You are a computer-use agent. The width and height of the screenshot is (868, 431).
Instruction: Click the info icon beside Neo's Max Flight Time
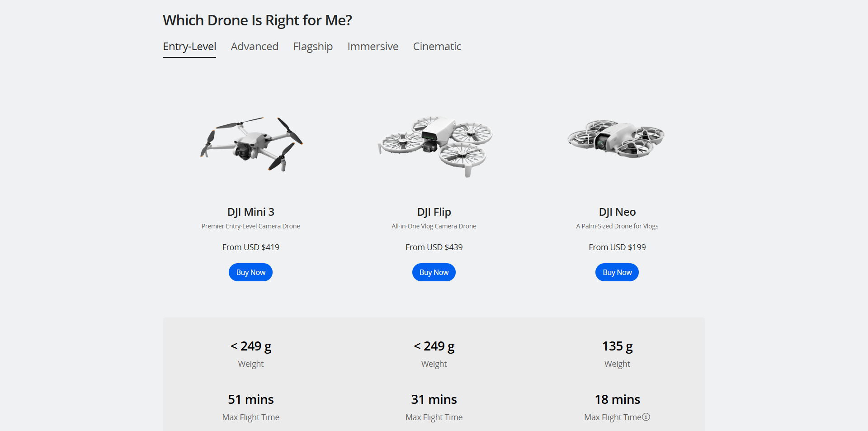(x=646, y=417)
